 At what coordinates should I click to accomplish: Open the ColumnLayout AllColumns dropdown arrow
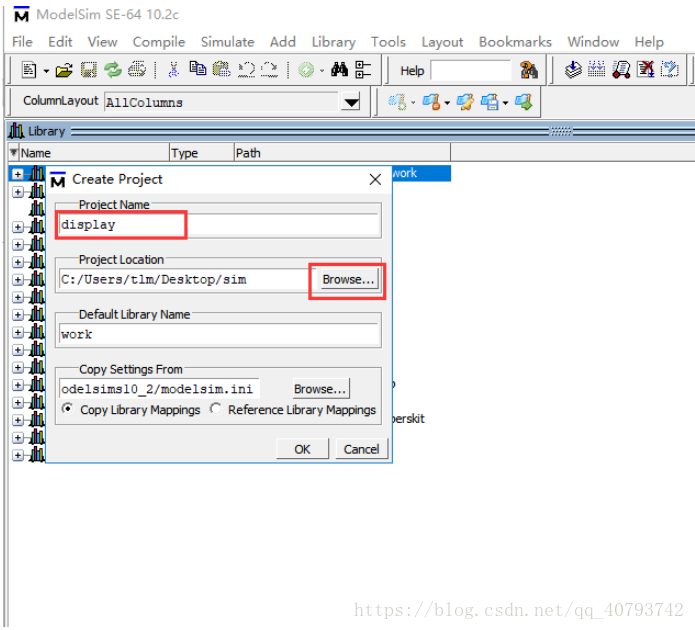click(351, 102)
